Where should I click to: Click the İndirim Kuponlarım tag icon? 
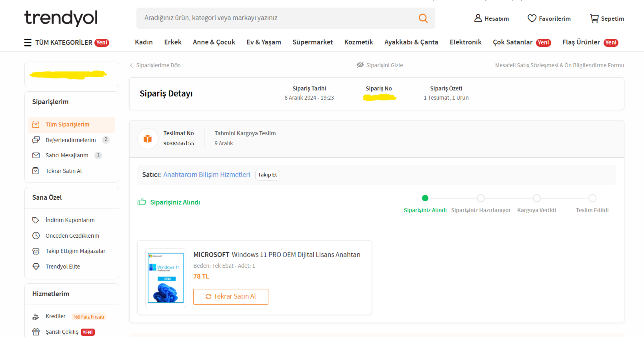36,220
